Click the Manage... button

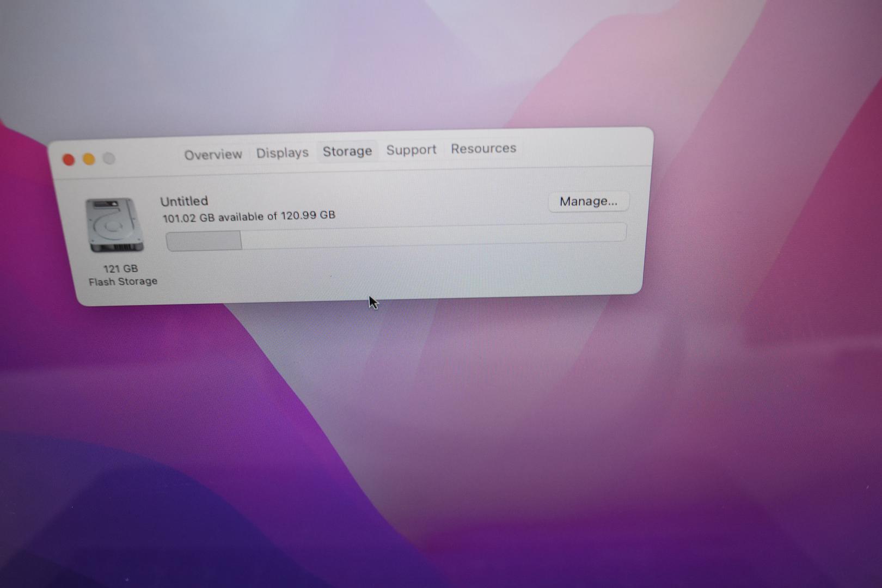coord(588,201)
